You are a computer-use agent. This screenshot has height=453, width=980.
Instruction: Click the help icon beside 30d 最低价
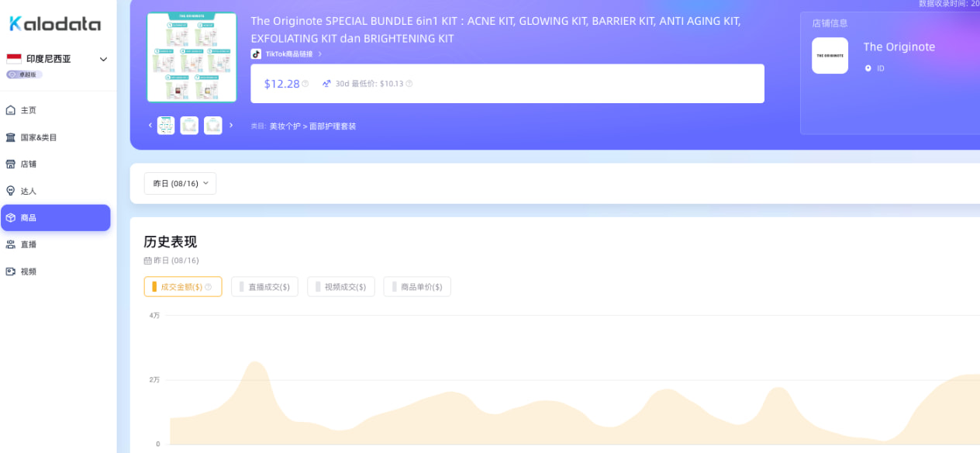(x=409, y=84)
